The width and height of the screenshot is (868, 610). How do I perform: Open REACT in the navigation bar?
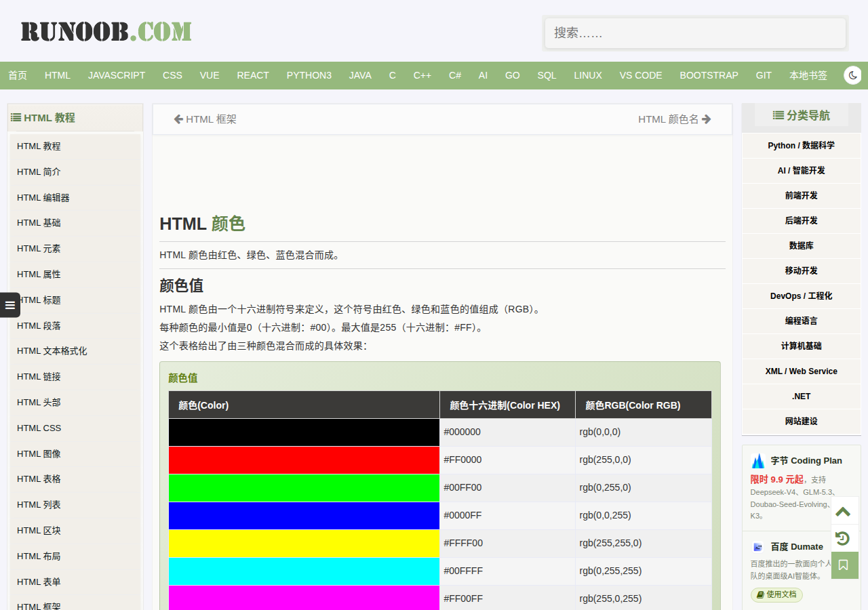coord(253,75)
